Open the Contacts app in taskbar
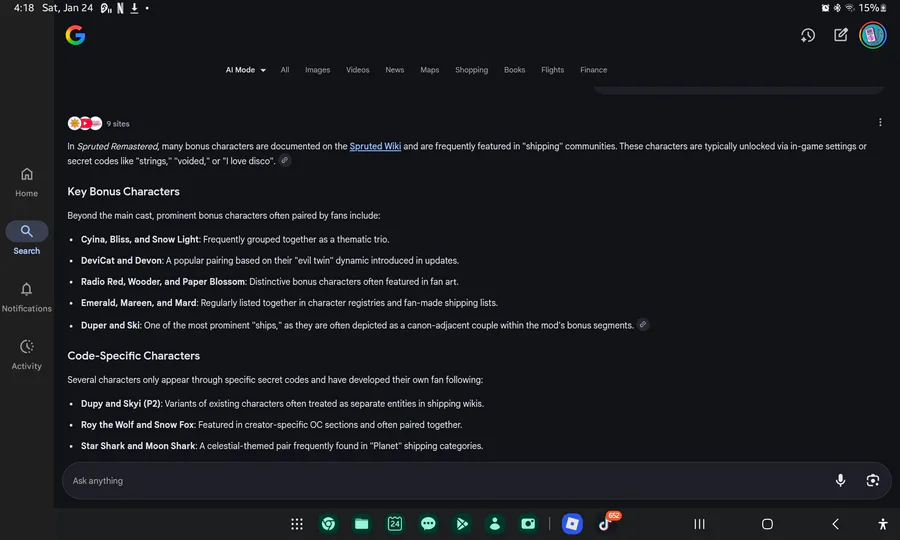 pos(495,524)
